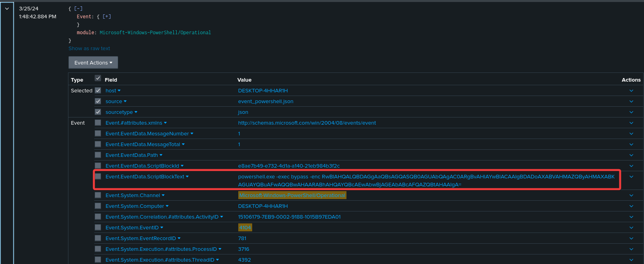
Task: Open the source field dropdown
Action: pyautogui.click(x=116, y=102)
